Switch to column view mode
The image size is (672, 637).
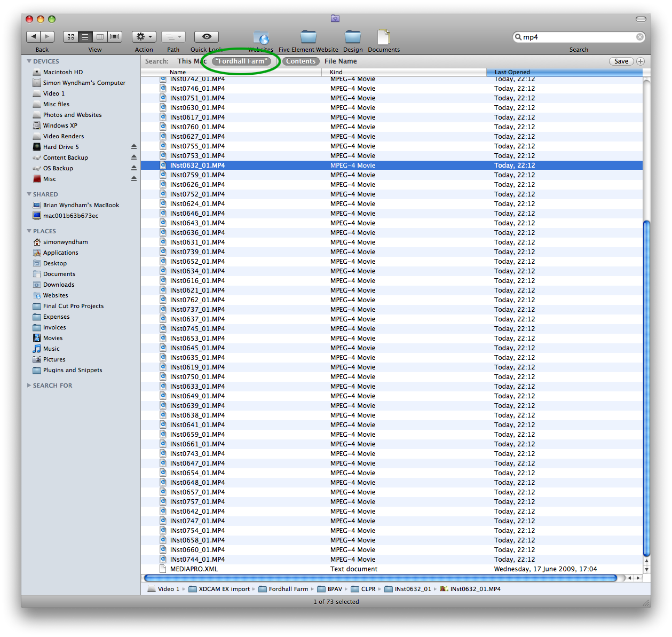(100, 37)
